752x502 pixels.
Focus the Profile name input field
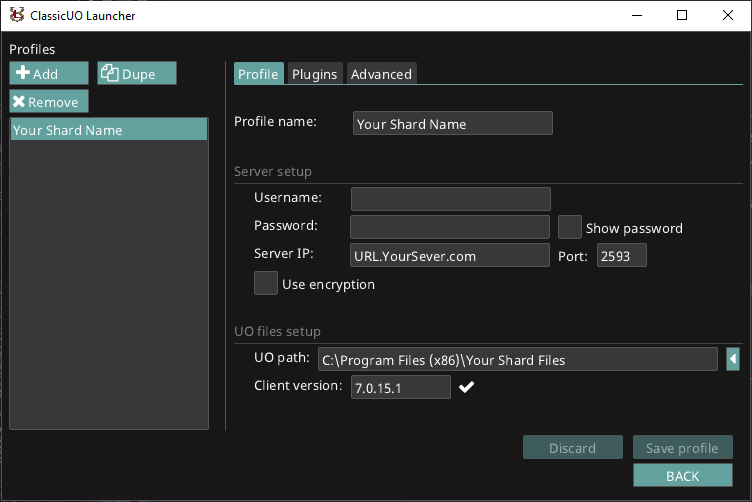coord(453,124)
